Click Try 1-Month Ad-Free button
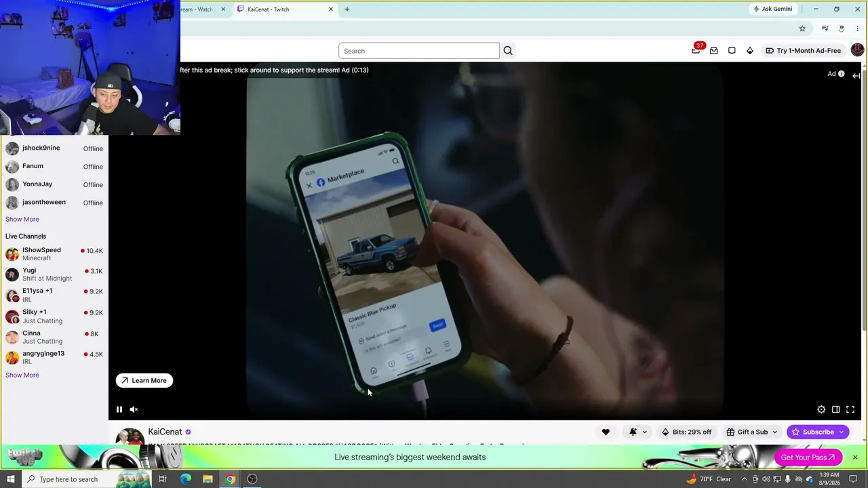The width and height of the screenshot is (868, 488). coord(803,51)
